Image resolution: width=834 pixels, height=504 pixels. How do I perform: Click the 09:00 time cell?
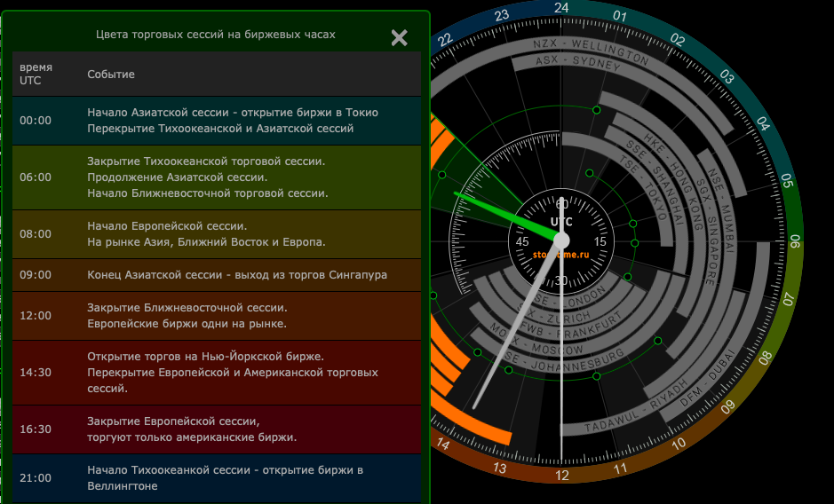point(36,275)
